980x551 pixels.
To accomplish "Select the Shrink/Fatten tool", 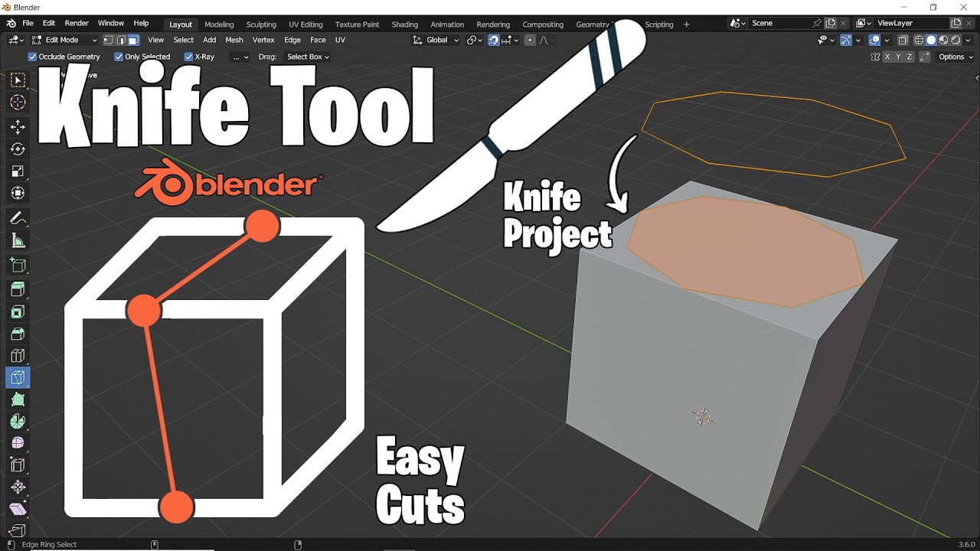I will [18, 487].
